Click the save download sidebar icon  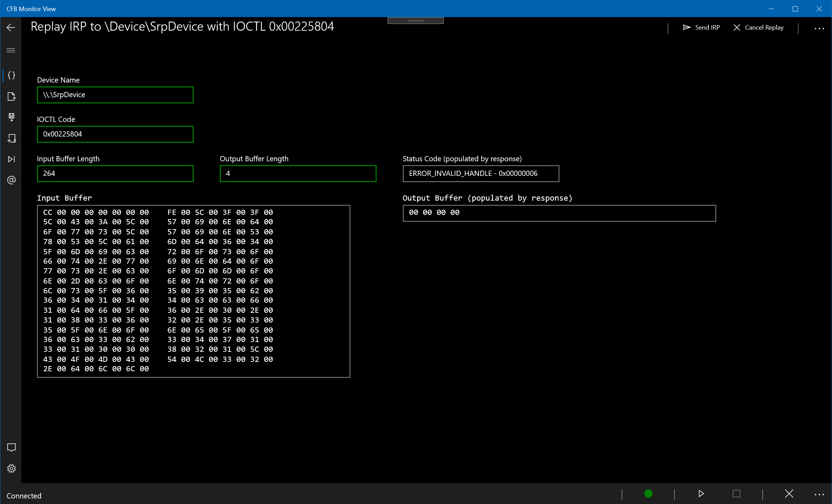click(x=11, y=117)
